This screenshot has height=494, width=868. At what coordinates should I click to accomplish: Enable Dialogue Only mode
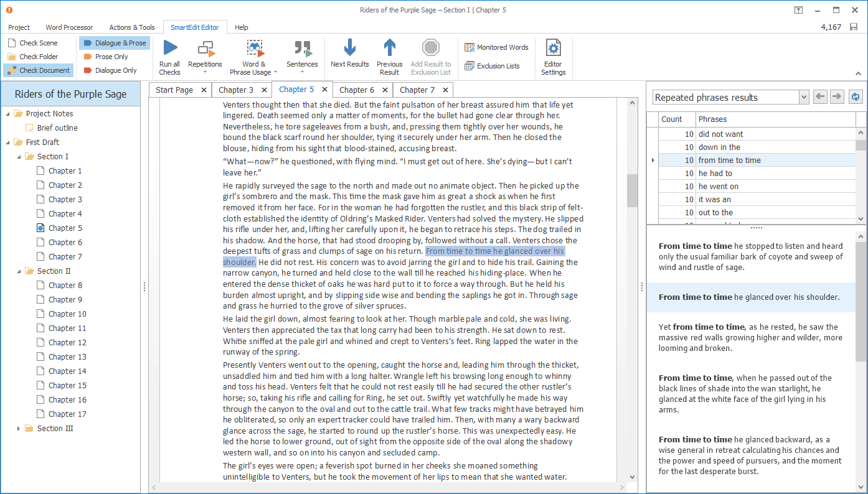112,70
